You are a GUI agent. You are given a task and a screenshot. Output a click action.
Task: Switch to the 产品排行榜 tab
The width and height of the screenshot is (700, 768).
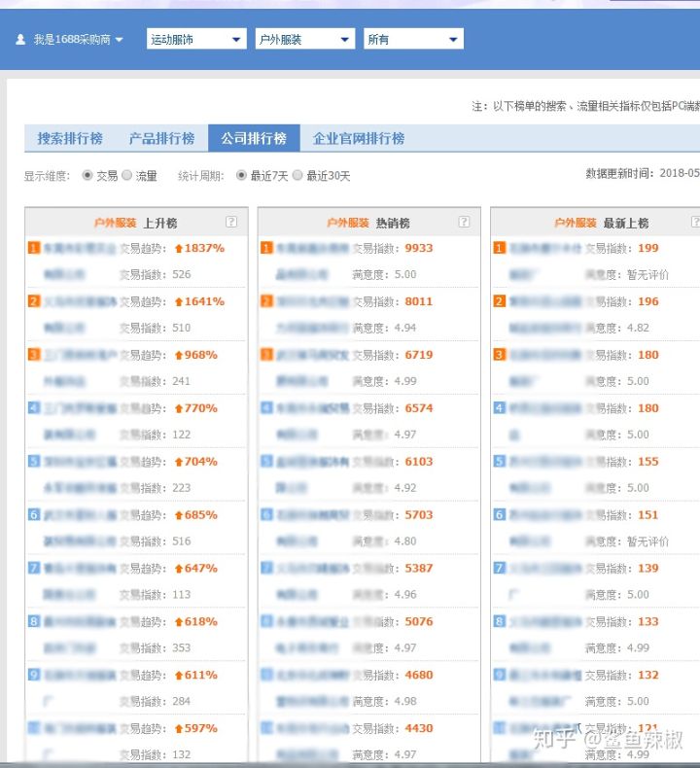coord(161,138)
